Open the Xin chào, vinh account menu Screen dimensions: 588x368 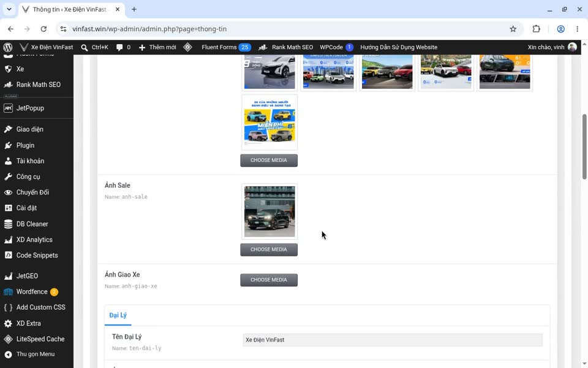[552, 47]
